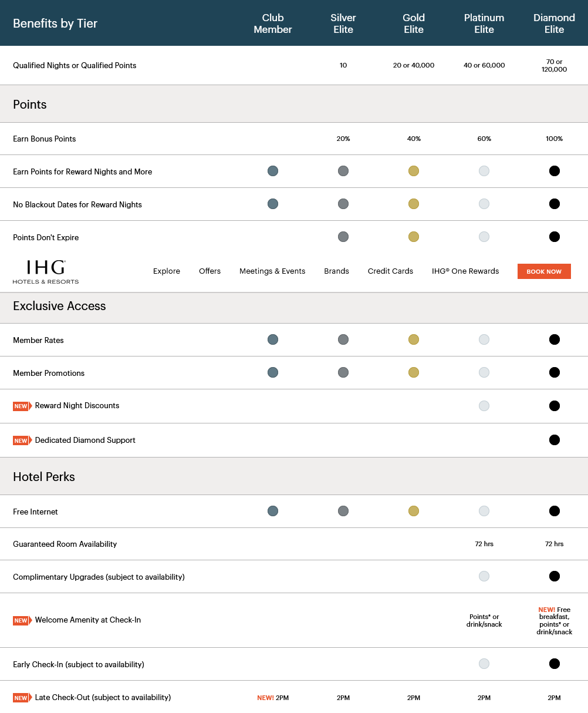The width and height of the screenshot is (588, 713).
Task: Click the Diamond Elite column header swatch
Action: [x=554, y=23]
